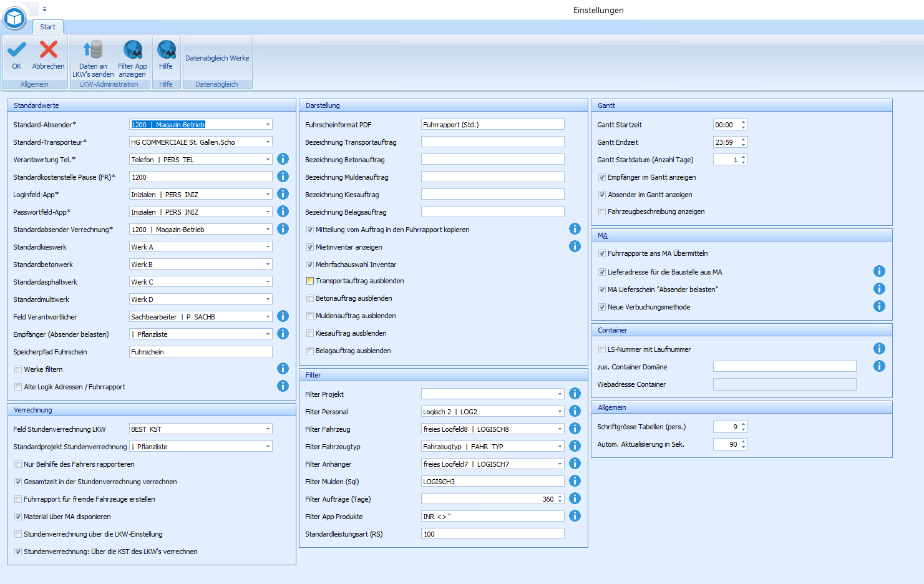Image resolution: width=924 pixels, height=584 pixels.
Task: Show info for Filter Fahrzeug
Action: point(575,429)
